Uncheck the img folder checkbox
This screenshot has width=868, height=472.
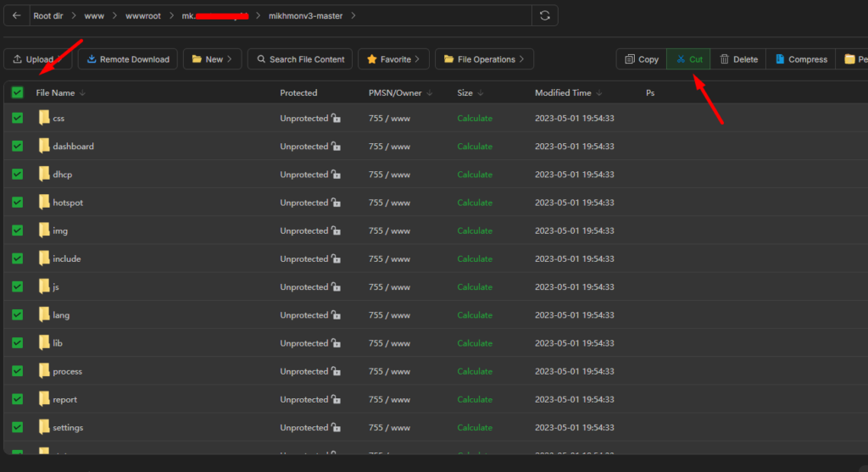click(x=17, y=230)
